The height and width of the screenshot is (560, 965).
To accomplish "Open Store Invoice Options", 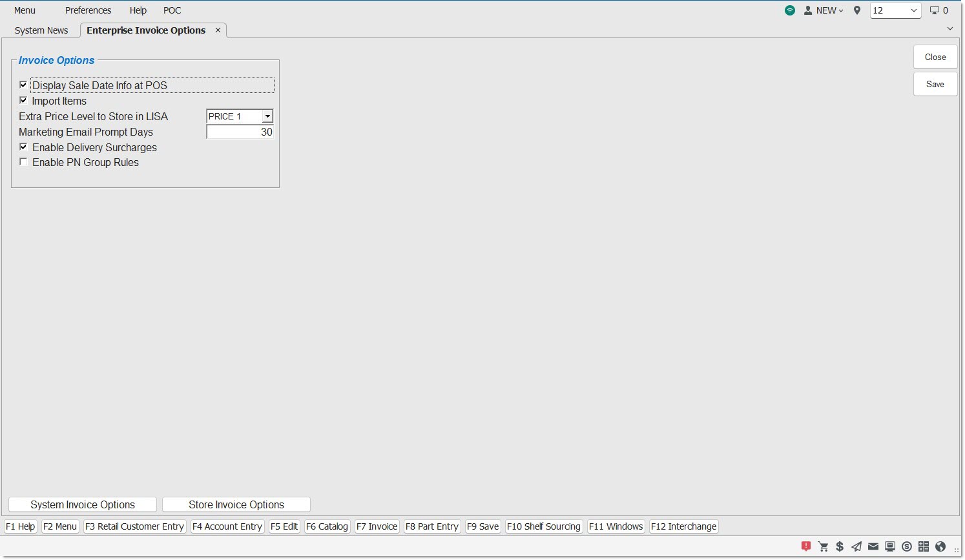I will [236, 504].
